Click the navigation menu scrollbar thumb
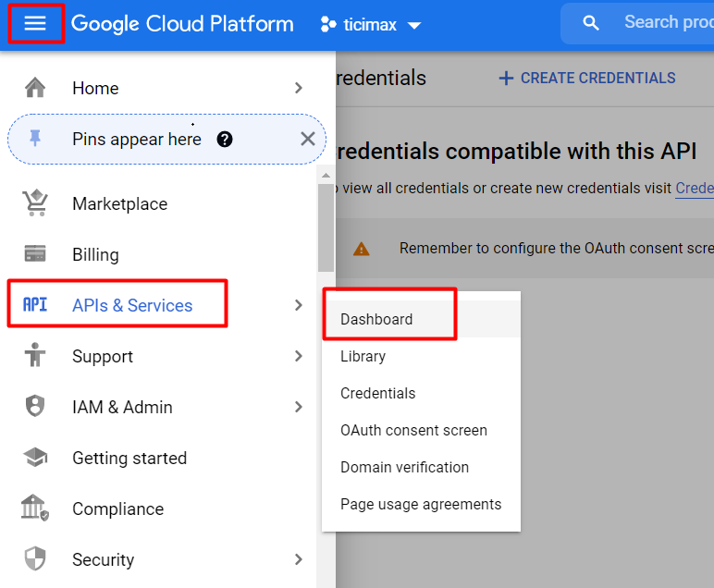The width and height of the screenshot is (714, 588). click(326, 227)
